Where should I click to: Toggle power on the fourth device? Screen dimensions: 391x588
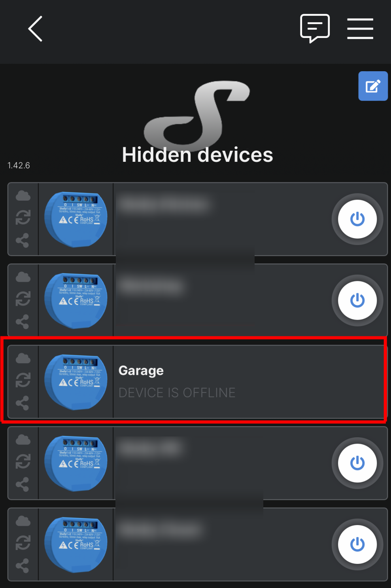point(357,463)
